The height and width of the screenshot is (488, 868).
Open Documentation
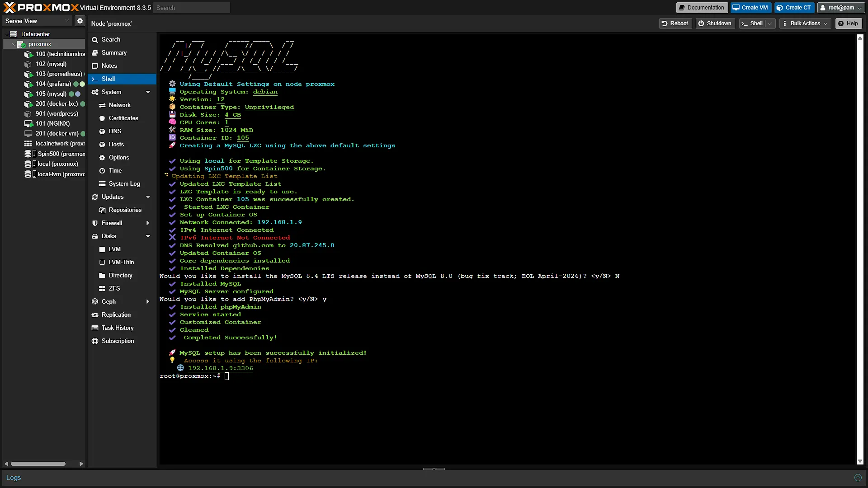coord(702,8)
